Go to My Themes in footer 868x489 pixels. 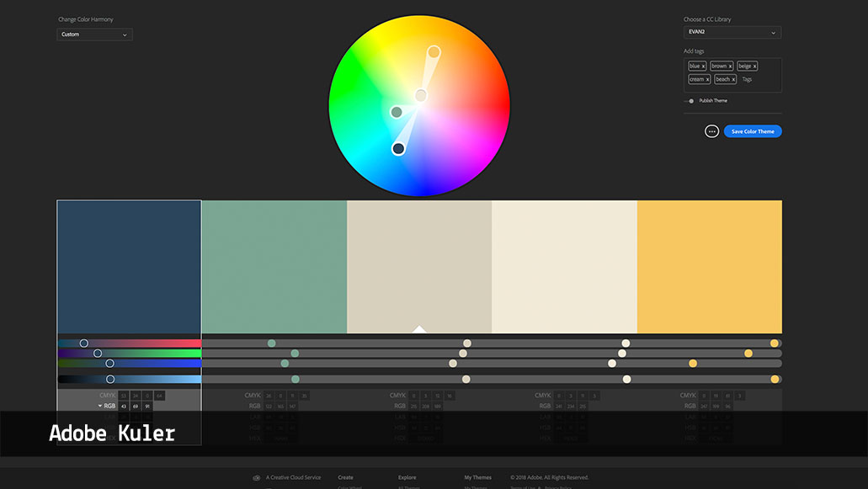477,477
